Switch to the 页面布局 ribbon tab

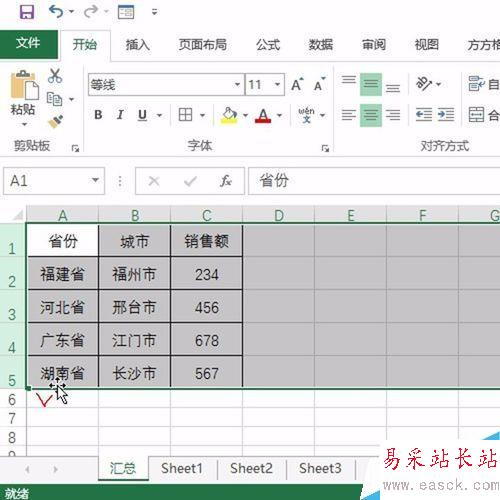tap(203, 45)
